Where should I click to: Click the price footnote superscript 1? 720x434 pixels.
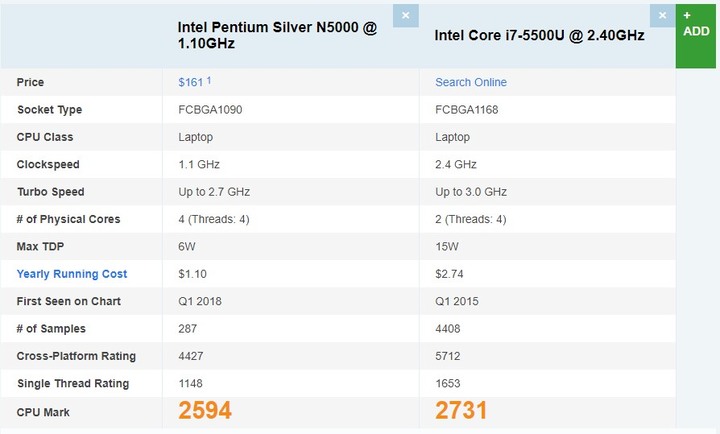click(208, 80)
